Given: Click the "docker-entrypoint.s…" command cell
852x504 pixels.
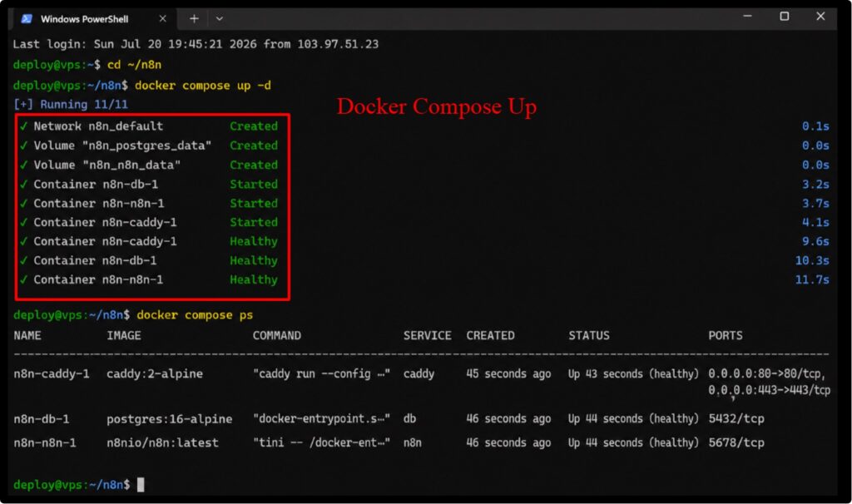Looking at the screenshot, I should pyautogui.click(x=321, y=418).
